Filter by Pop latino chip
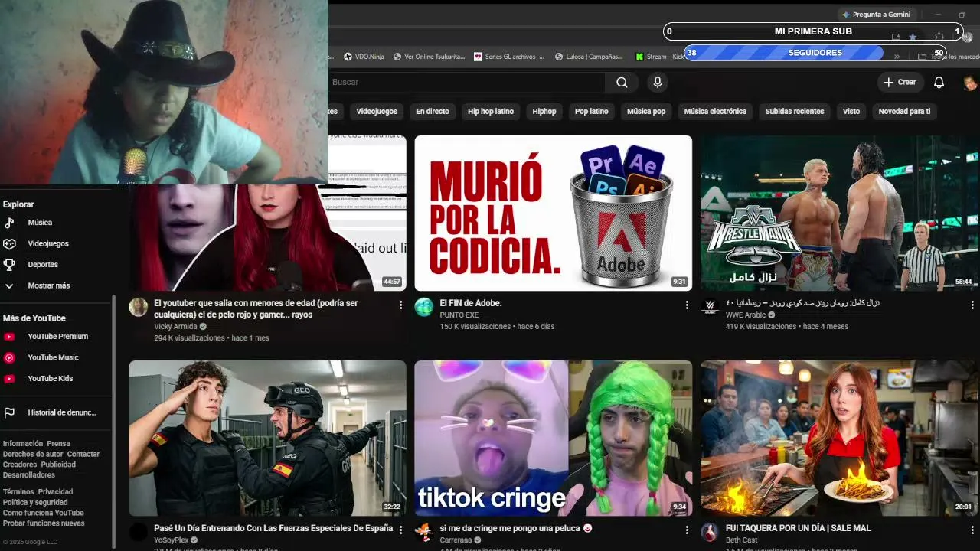The width and height of the screenshot is (980, 551). [592, 112]
